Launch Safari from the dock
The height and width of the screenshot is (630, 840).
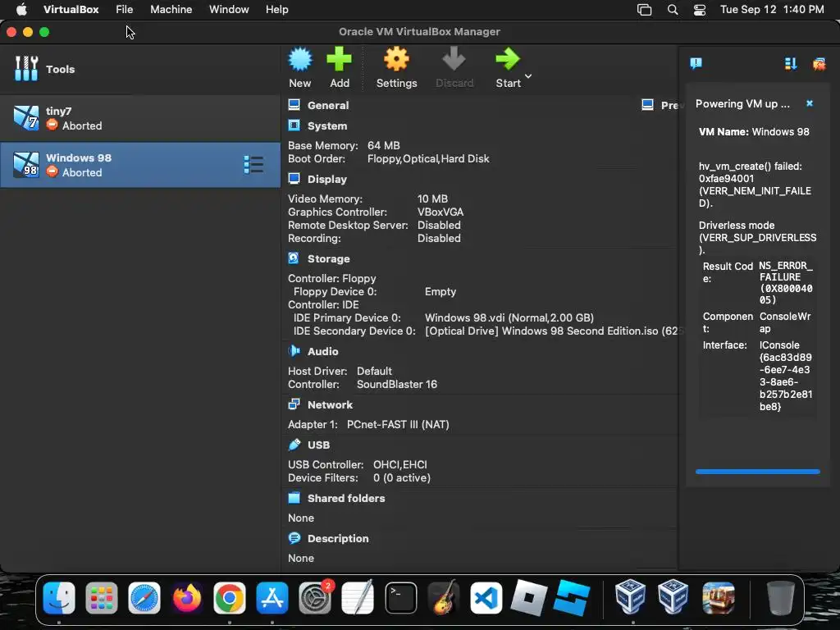click(144, 598)
